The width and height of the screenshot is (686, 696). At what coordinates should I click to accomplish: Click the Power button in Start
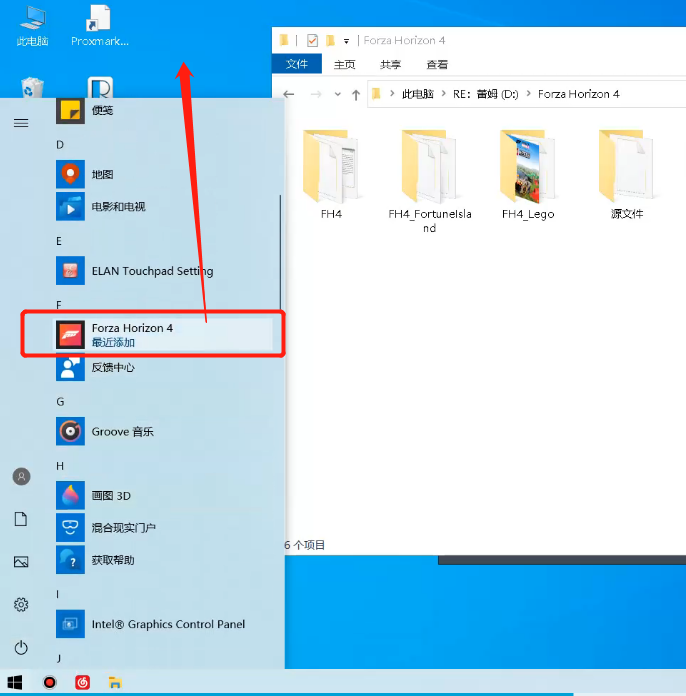click(21, 648)
